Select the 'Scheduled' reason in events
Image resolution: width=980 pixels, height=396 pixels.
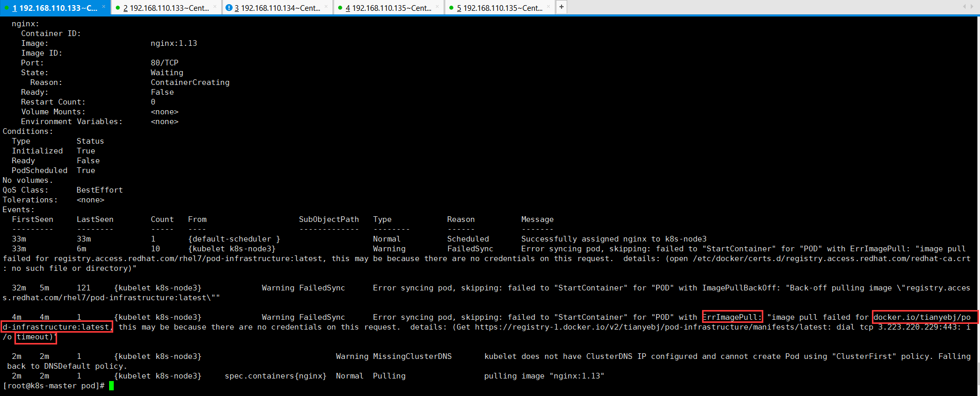[468, 239]
